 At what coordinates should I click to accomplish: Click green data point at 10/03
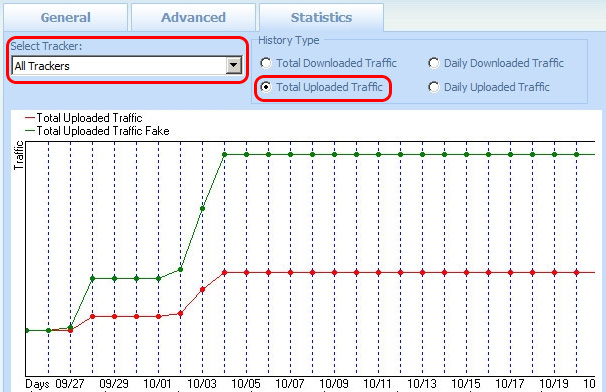click(202, 208)
